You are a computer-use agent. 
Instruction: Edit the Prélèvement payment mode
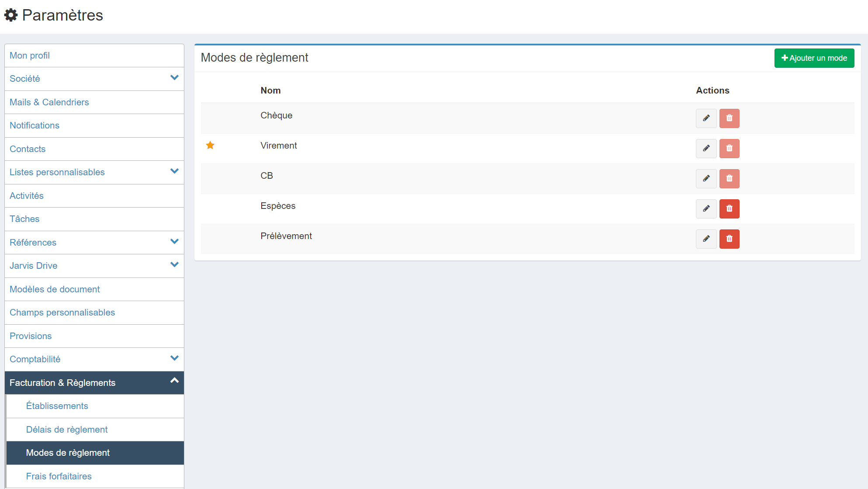(x=706, y=239)
